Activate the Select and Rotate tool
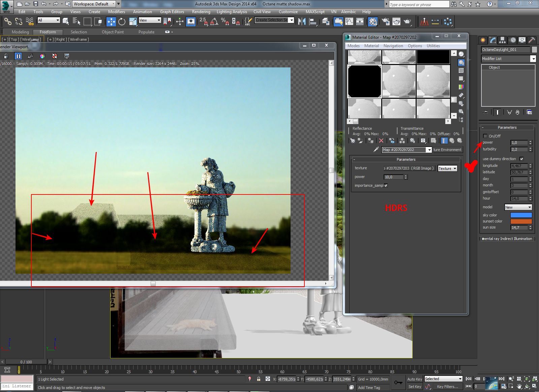The width and height of the screenshot is (539, 392). click(x=122, y=22)
